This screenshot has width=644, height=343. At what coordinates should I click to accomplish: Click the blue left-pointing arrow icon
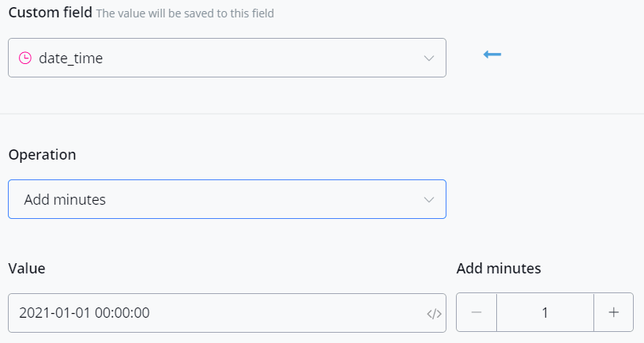492,55
